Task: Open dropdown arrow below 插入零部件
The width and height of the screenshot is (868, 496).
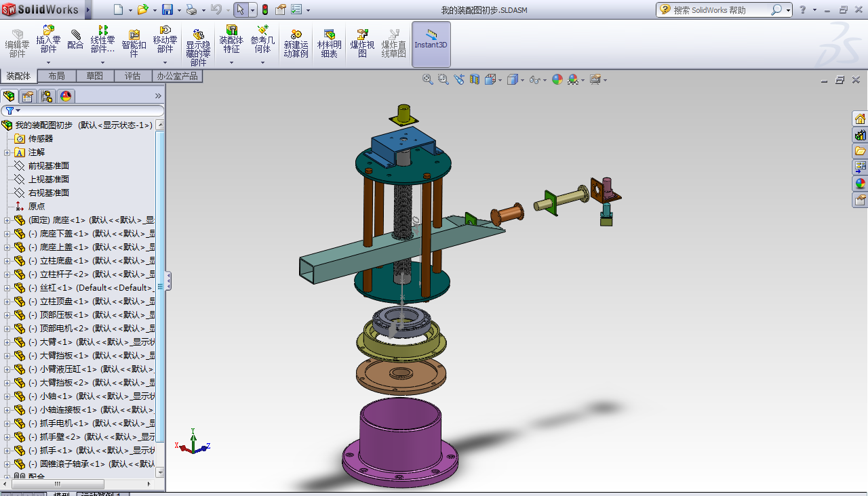Action: [48, 62]
